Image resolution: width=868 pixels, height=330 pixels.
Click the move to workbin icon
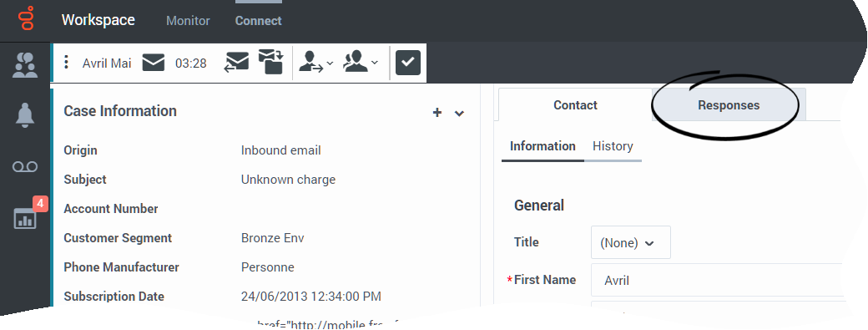tap(270, 62)
